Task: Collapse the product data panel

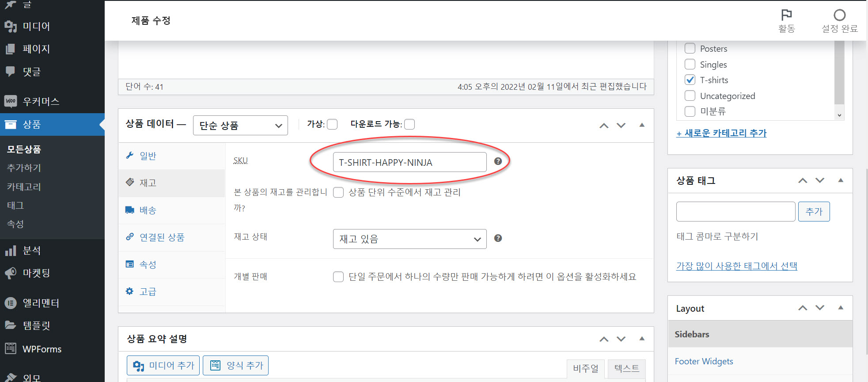Action: click(642, 125)
